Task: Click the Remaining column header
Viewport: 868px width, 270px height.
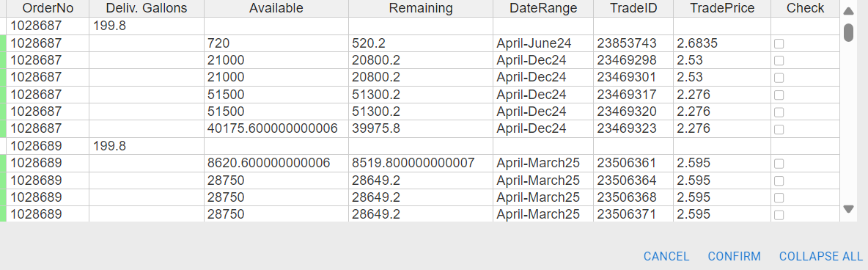Action: click(x=421, y=8)
